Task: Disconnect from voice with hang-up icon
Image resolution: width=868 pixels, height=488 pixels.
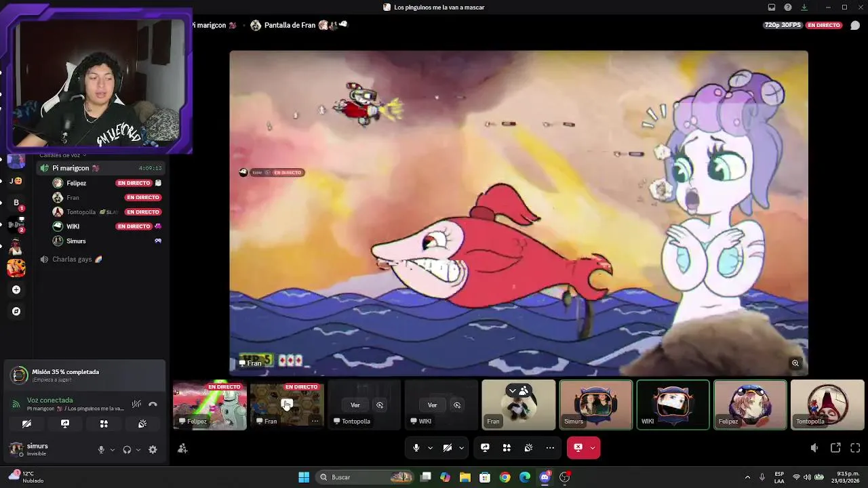Action: pyautogui.click(x=153, y=404)
